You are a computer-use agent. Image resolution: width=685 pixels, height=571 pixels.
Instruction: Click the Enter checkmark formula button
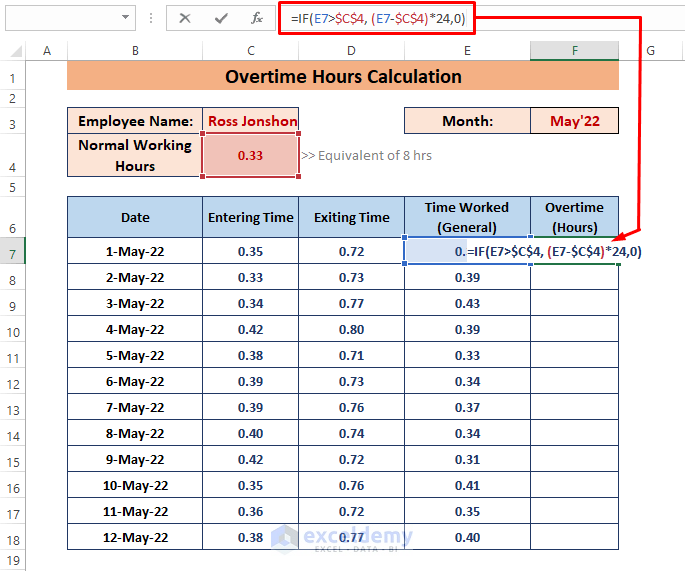(221, 18)
